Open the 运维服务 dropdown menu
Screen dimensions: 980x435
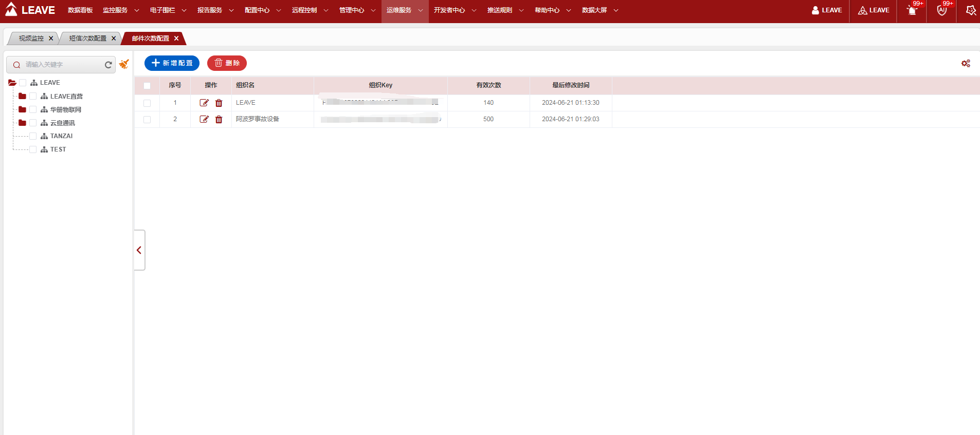tap(405, 10)
